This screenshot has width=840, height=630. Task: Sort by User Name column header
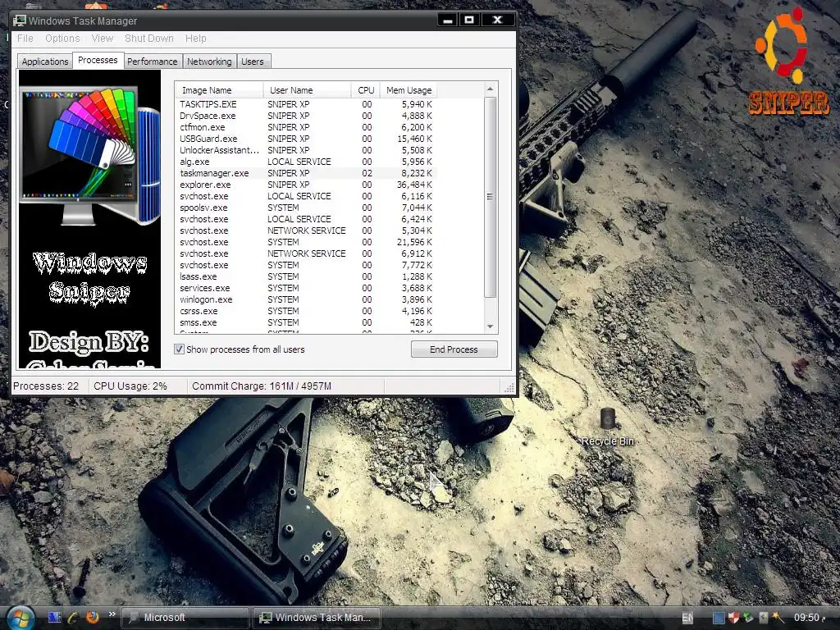(x=307, y=90)
